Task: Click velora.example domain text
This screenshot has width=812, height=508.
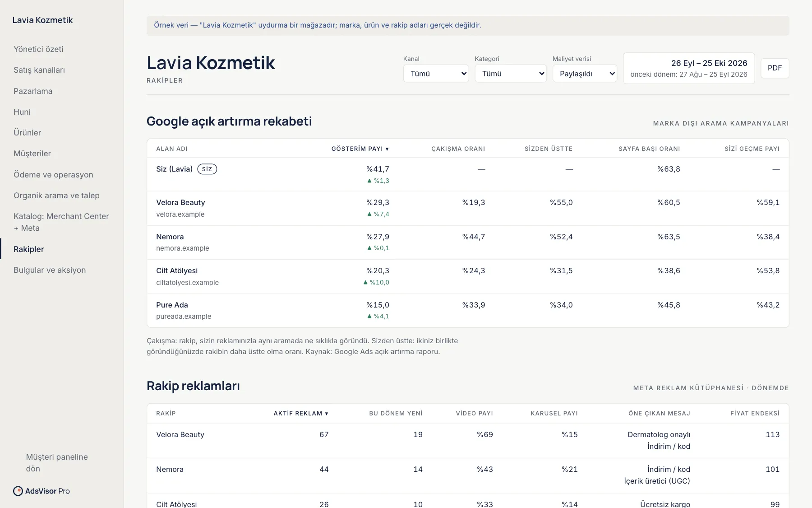Action: click(180, 214)
